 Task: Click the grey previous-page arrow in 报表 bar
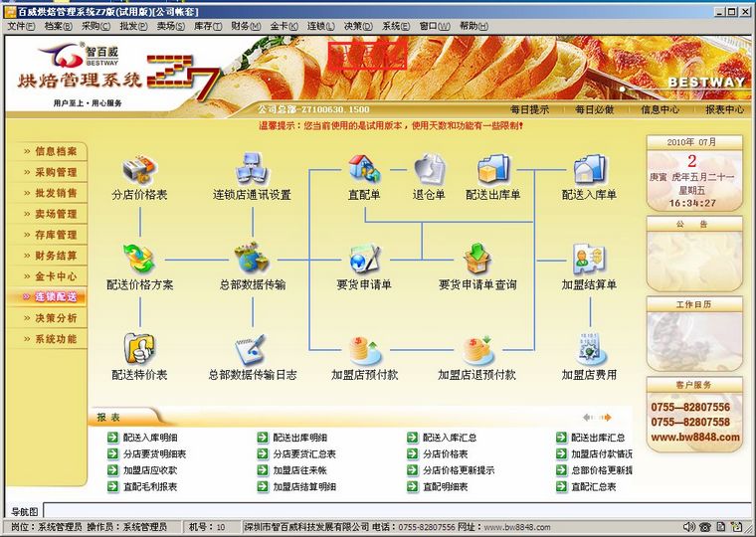tap(588, 418)
